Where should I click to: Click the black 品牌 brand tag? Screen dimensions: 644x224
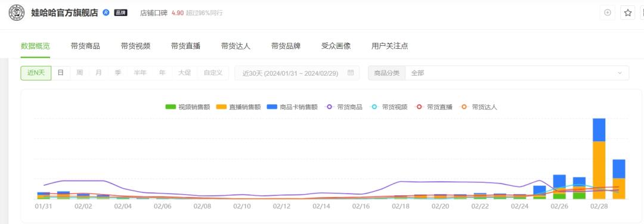click(120, 13)
